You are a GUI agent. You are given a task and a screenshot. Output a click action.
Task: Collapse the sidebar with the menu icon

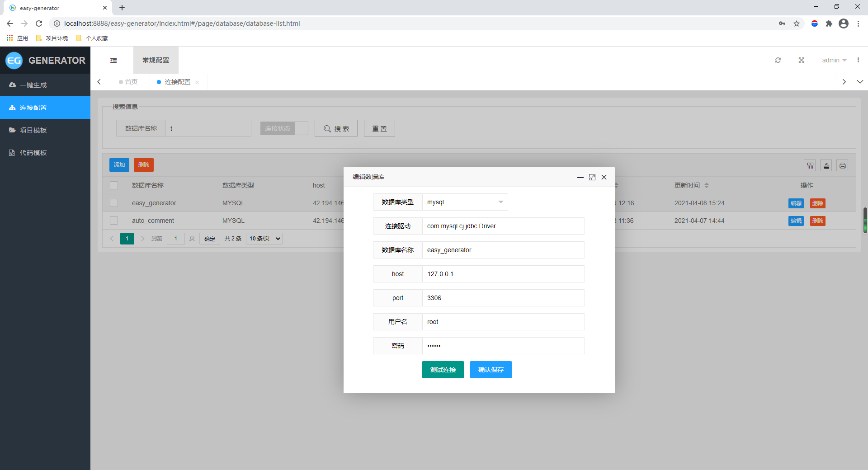pyautogui.click(x=113, y=60)
